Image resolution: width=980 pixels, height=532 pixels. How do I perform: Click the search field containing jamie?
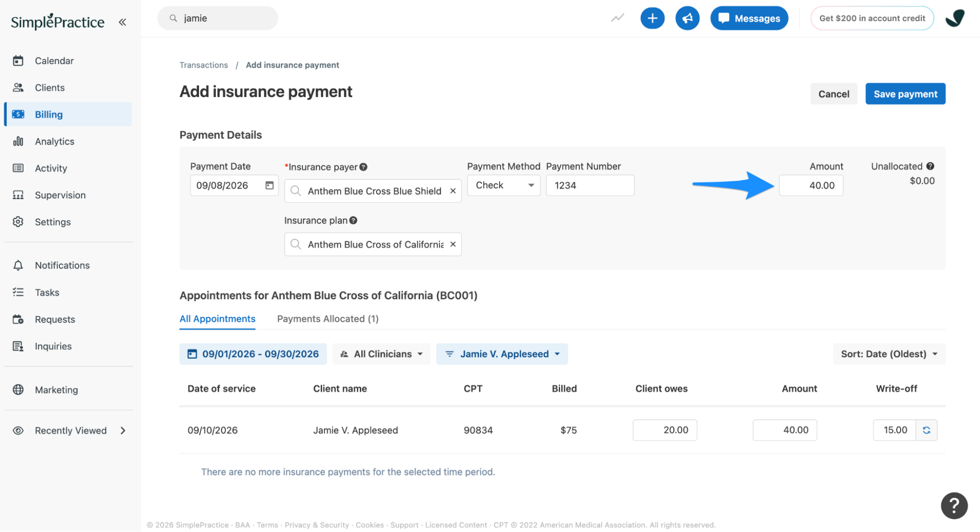[x=218, y=18]
